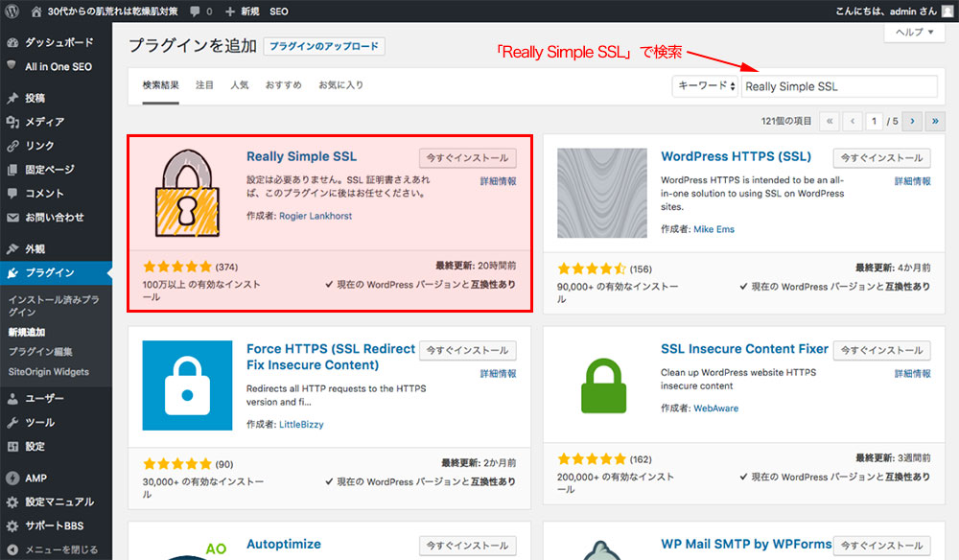959x560 pixels.
Task: Open Really Simple SSL title link
Action: tap(301, 156)
